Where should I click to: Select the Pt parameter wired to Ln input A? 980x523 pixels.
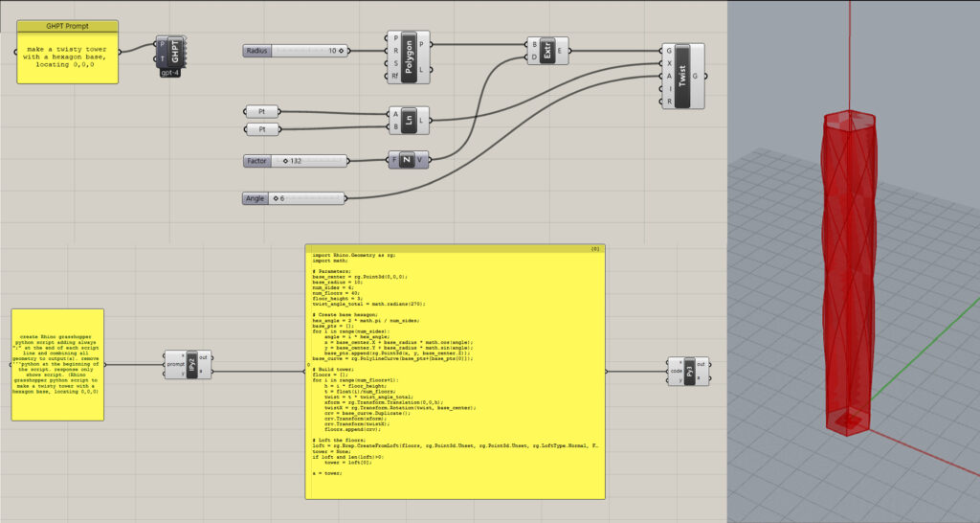click(x=262, y=112)
